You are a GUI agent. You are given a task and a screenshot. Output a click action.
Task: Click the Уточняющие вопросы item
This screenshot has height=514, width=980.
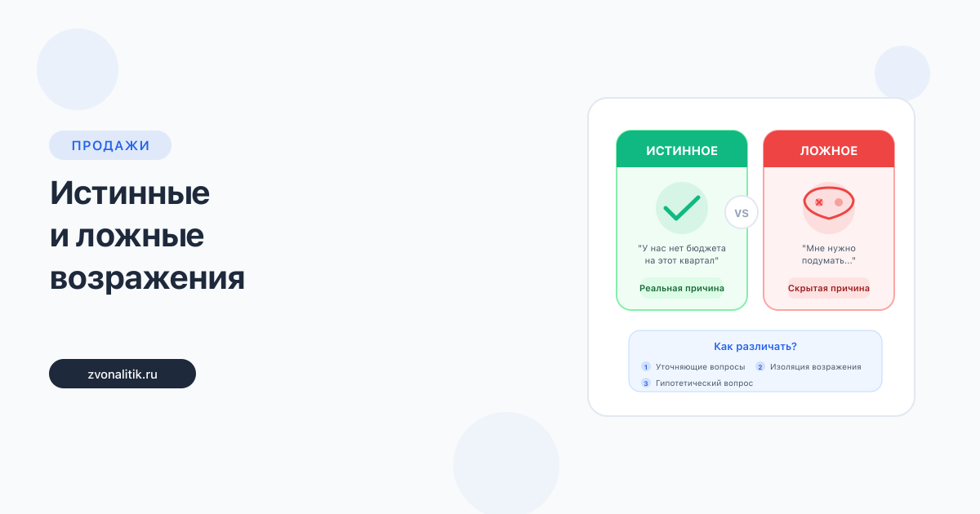coord(700,367)
